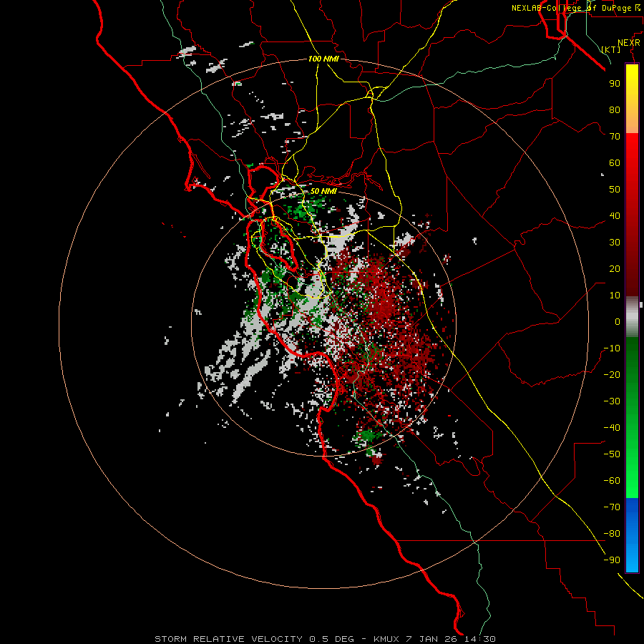Click the -40 label on the velocity scale
644x644 pixels.
tap(612, 428)
